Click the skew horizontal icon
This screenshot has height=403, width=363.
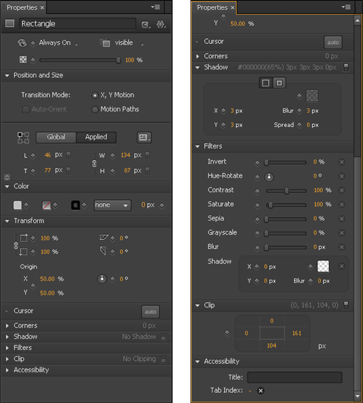tap(104, 238)
